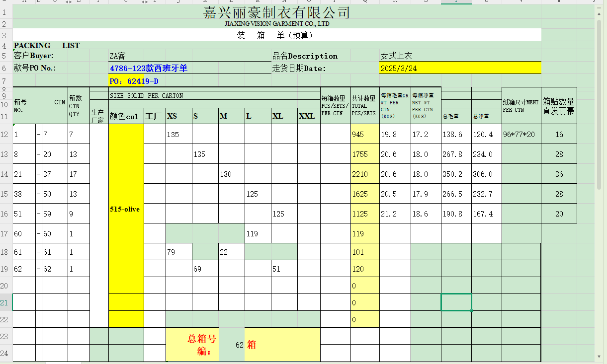The height and width of the screenshot is (364, 607).
Task: Click the quantity cell 119 under size L
Action: click(x=258, y=233)
